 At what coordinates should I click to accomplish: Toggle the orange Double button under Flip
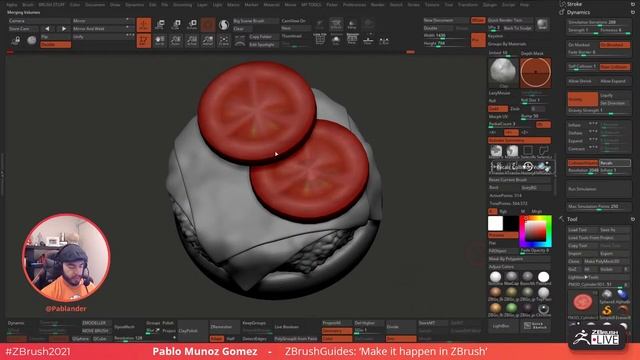click(x=56, y=44)
